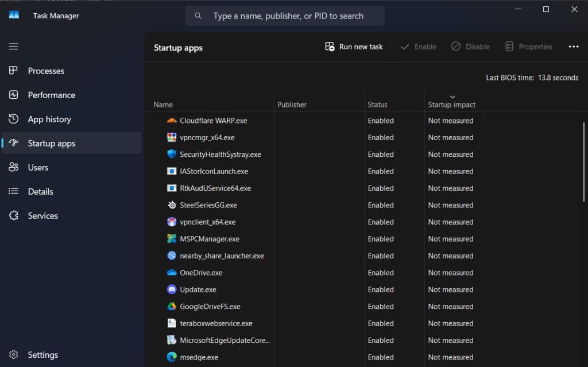Sort by the Startup impact column
The width and height of the screenshot is (588, 367).
451,105
